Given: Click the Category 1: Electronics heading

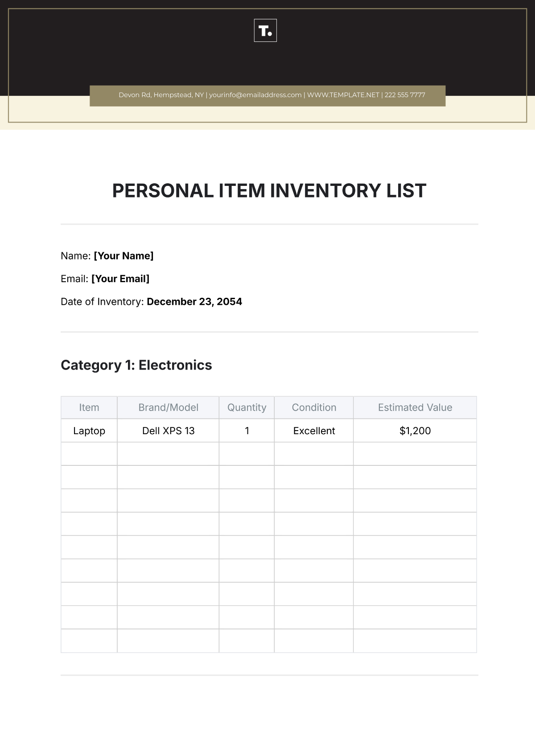Looking at the screenshot, I should point(136,365).
